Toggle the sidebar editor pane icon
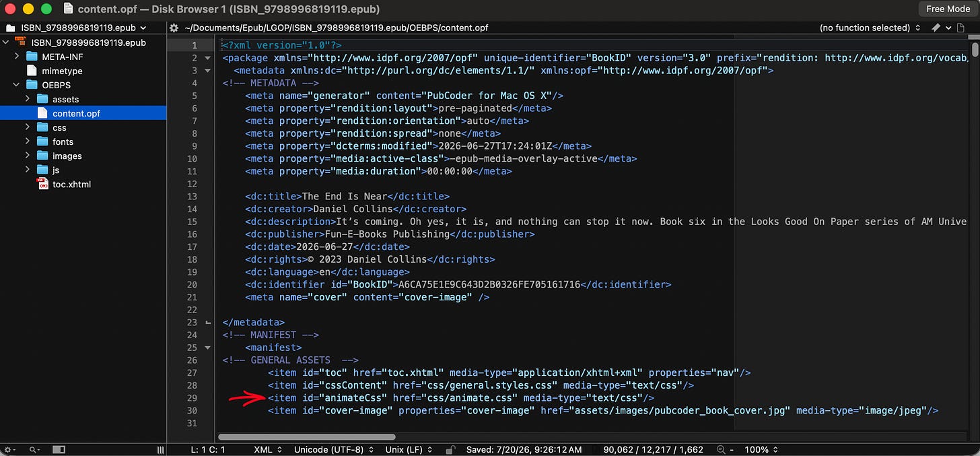The image size is (980, 456). (59, 449)
